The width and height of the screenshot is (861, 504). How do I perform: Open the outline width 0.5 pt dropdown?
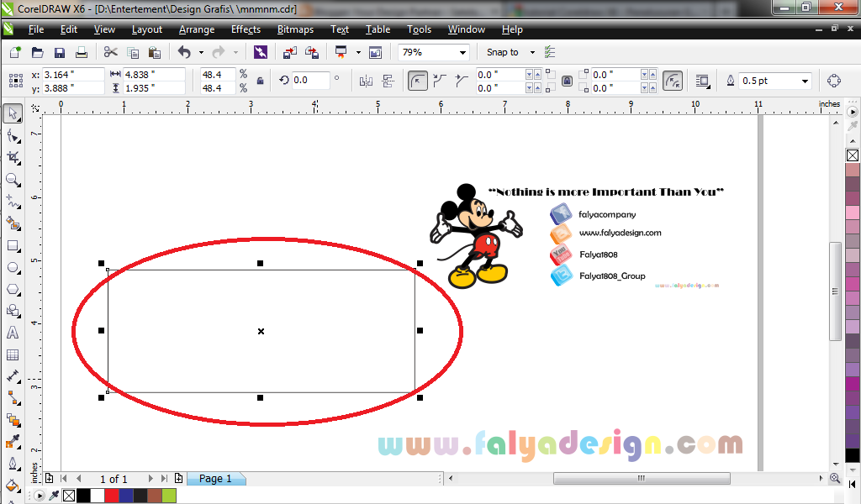pos(805,81)
